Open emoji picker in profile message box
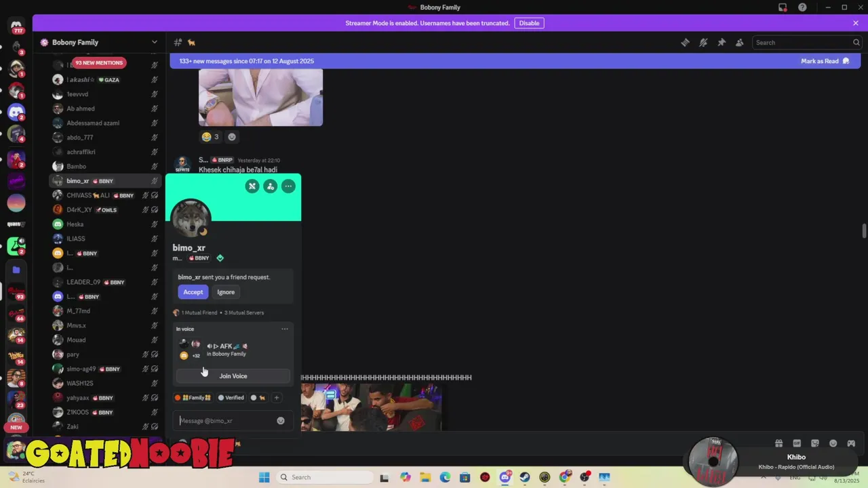The image size is (868, 488). [281, 420]
